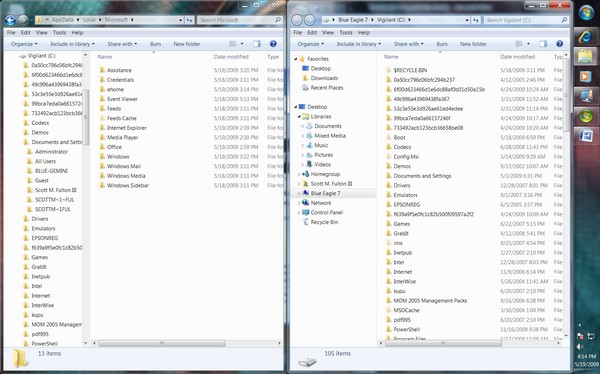Image resolution: width=600 pixels, height=374 pixels.
Task: Open the Tools menu in the Vigilant (C:) window
Action: 346,33
